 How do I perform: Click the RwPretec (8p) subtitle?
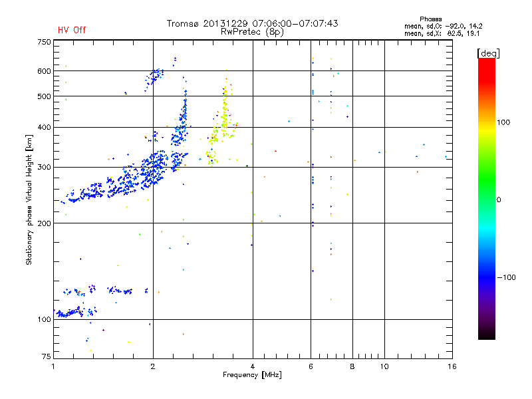tap(252, 32)
